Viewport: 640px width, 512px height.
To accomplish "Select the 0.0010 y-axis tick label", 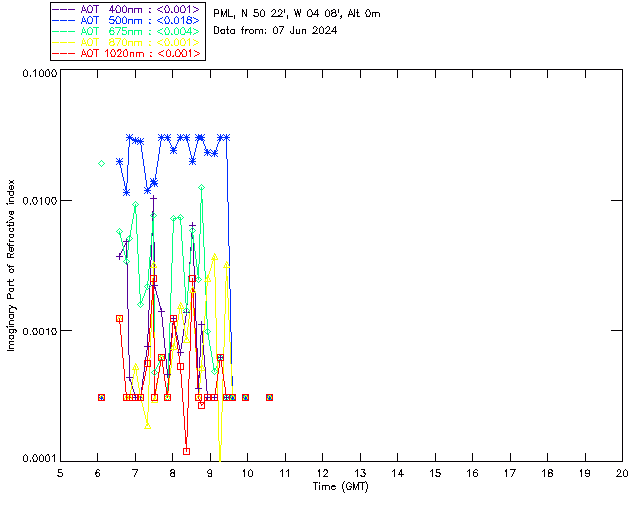I will (37, 331).
